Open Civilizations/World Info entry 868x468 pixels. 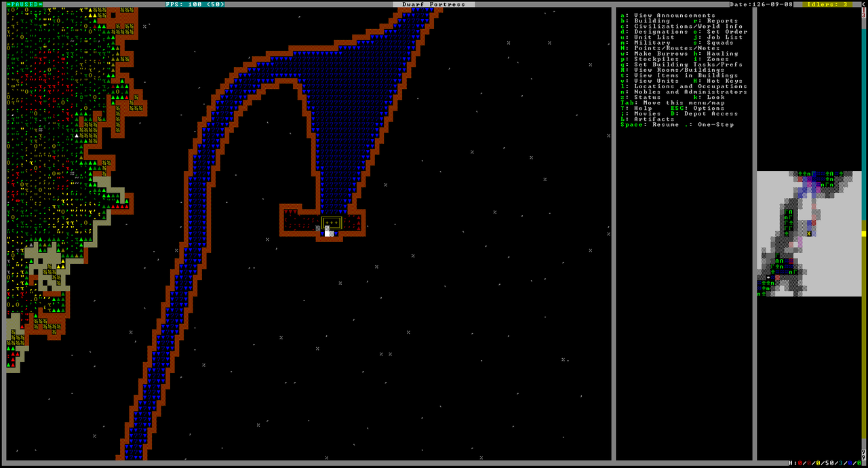pyautogui.click(x=682, y=26)
